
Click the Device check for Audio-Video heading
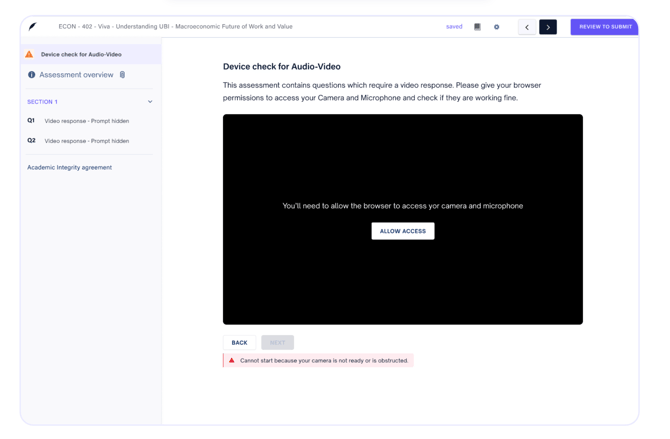(x=282, y=67)
